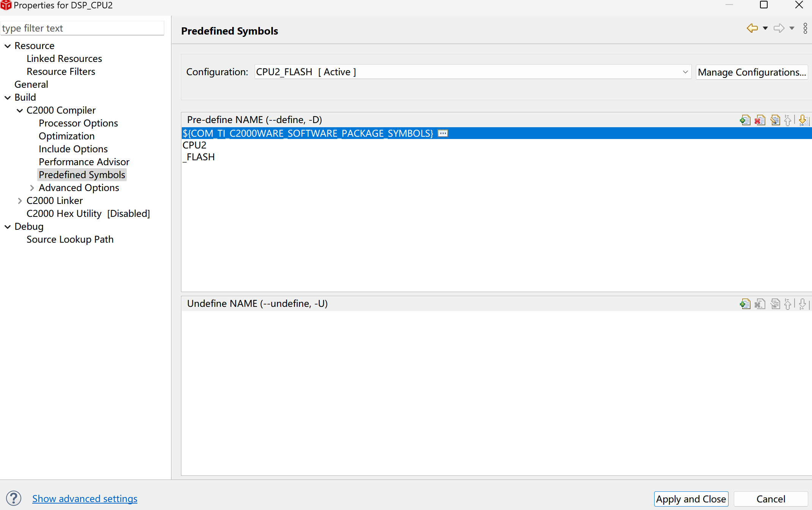Click ellipsis button beside COM_TI_C2000WARE symbol entry
The width and height of the screenshot is (812, 510).
pos(443,133)
